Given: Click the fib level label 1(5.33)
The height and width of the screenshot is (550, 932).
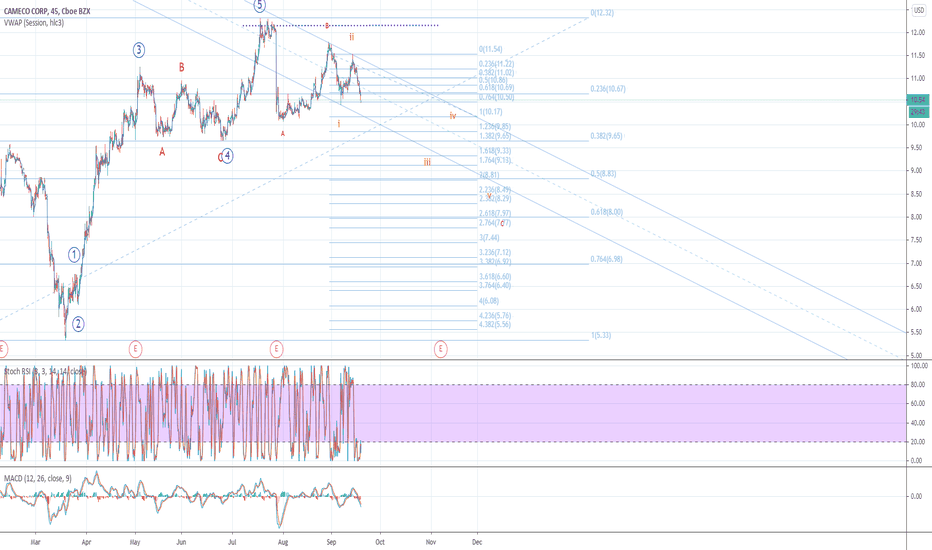Looking at the screenshot, I should (601, 335).
